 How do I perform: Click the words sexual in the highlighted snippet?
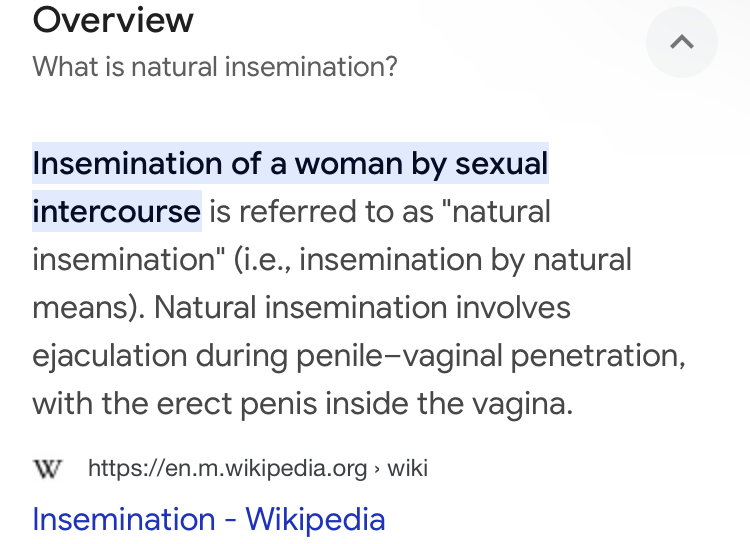(501, 164)
